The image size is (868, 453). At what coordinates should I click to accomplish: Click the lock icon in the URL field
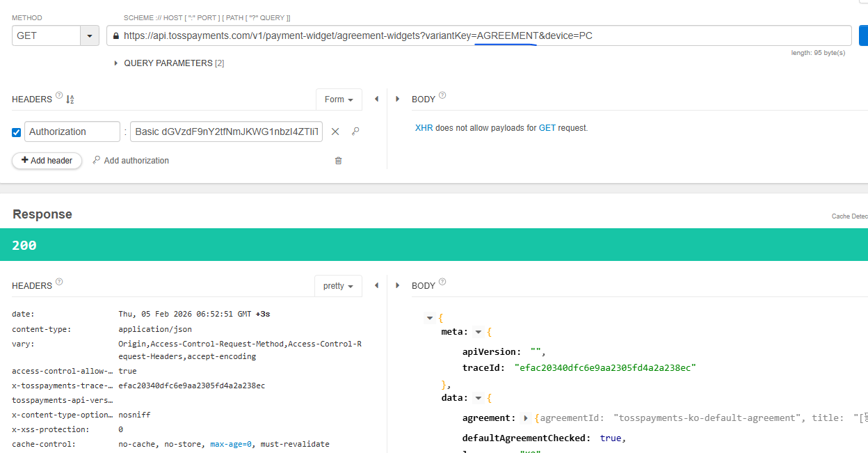point(115,35)
